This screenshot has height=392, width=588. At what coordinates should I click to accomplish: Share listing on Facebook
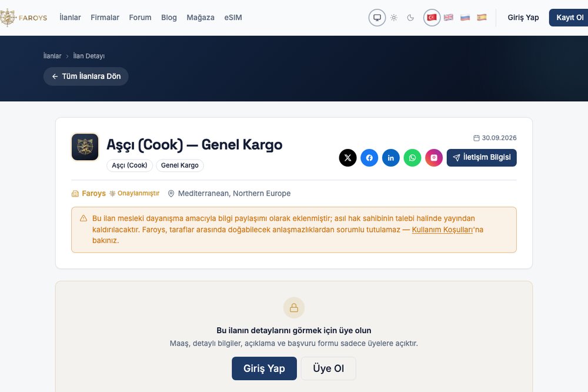pyautogui.click(x=369, y=158)
